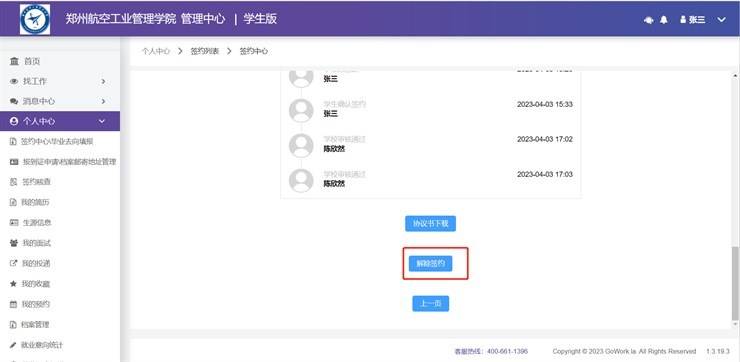
Task: Click the 我的收藏 star icon
Action: [13, 284]
